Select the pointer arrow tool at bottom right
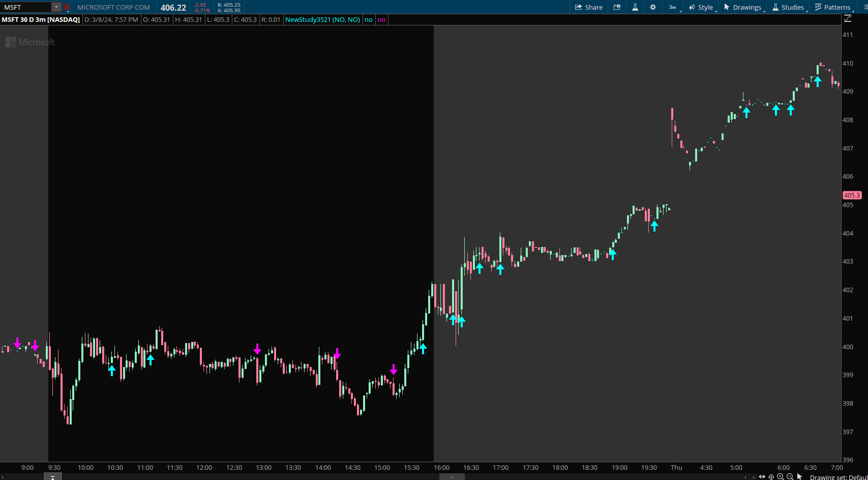This screenshot has height=480, width=868. (x=799, y=476)
